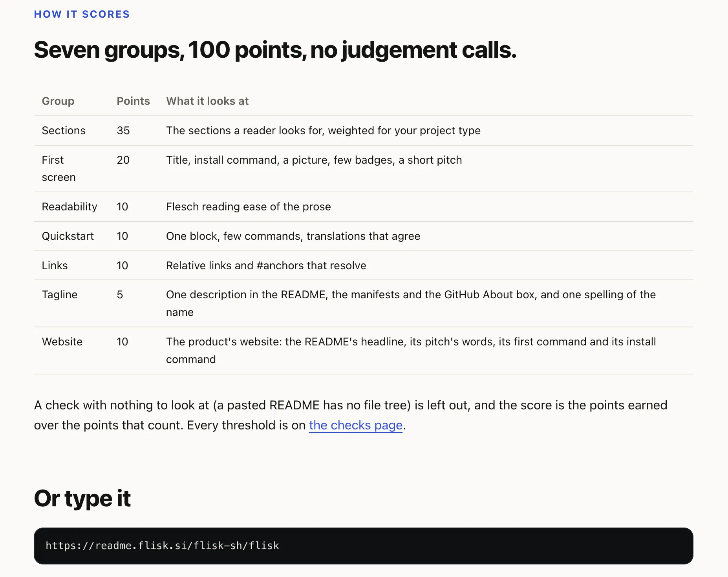Select the 'Tagline' group cell

click(x=60, y=294)
